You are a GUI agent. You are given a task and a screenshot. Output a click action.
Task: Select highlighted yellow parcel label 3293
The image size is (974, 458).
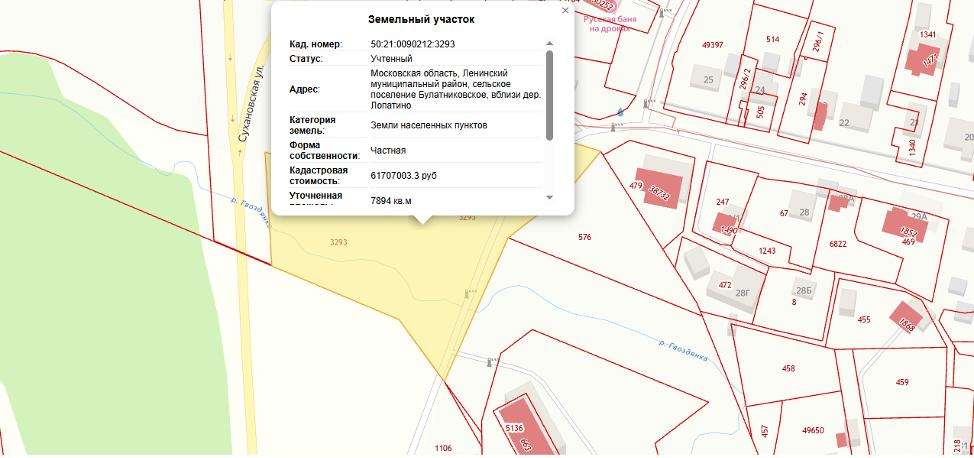pos(338,242)
